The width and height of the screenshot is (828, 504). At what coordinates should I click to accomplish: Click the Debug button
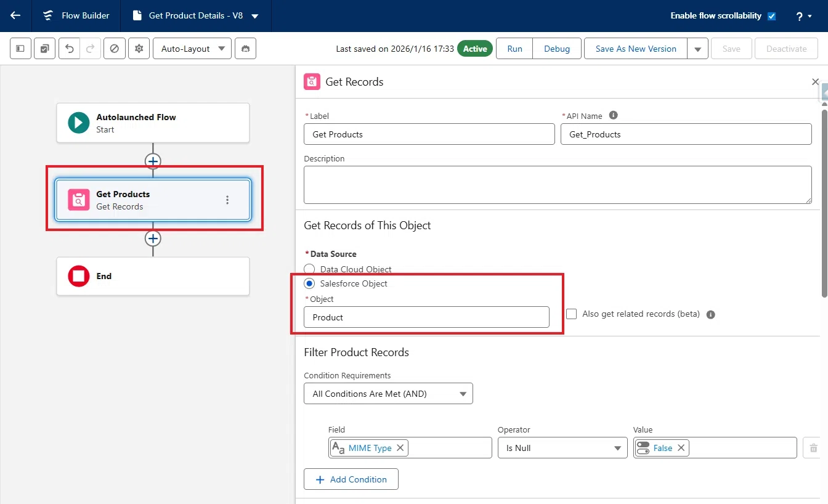(x=557, y=49)
